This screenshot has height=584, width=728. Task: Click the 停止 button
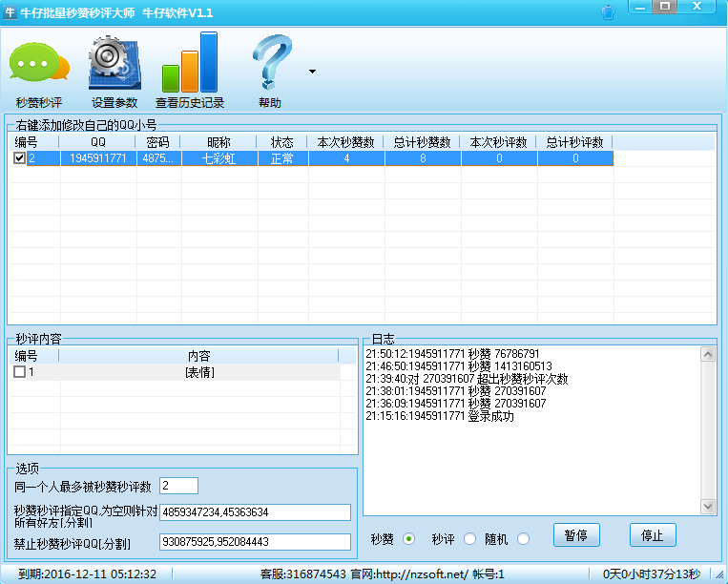653,535
